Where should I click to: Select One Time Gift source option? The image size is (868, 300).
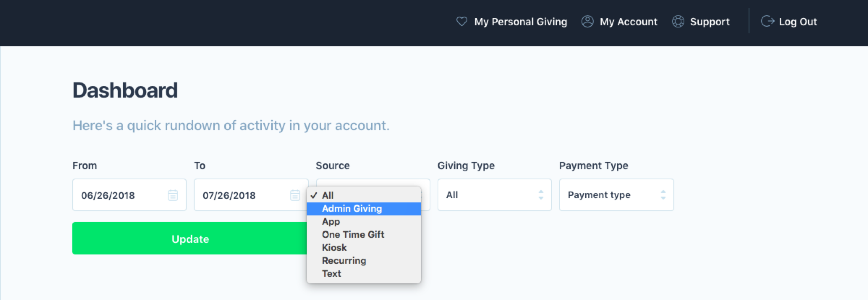353,235
